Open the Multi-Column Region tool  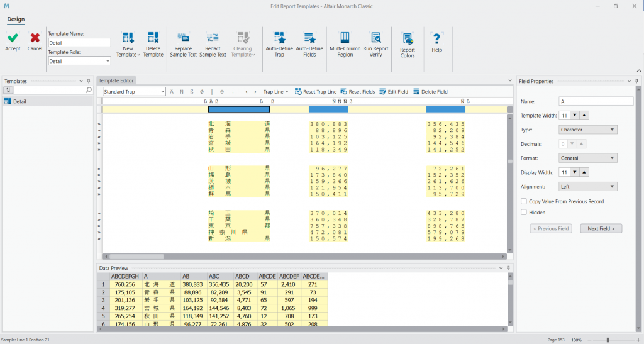(345, 37)
